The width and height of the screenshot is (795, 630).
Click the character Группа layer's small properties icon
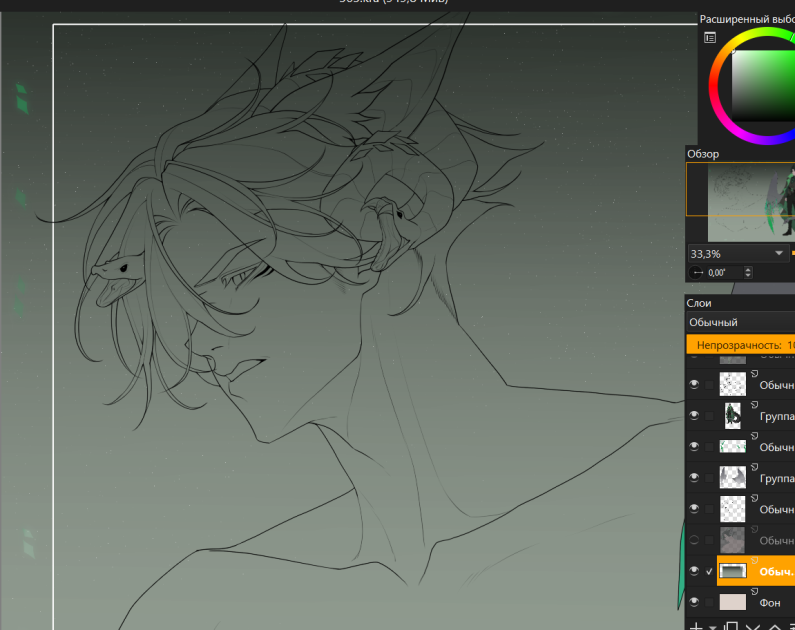tap(754, 404)
